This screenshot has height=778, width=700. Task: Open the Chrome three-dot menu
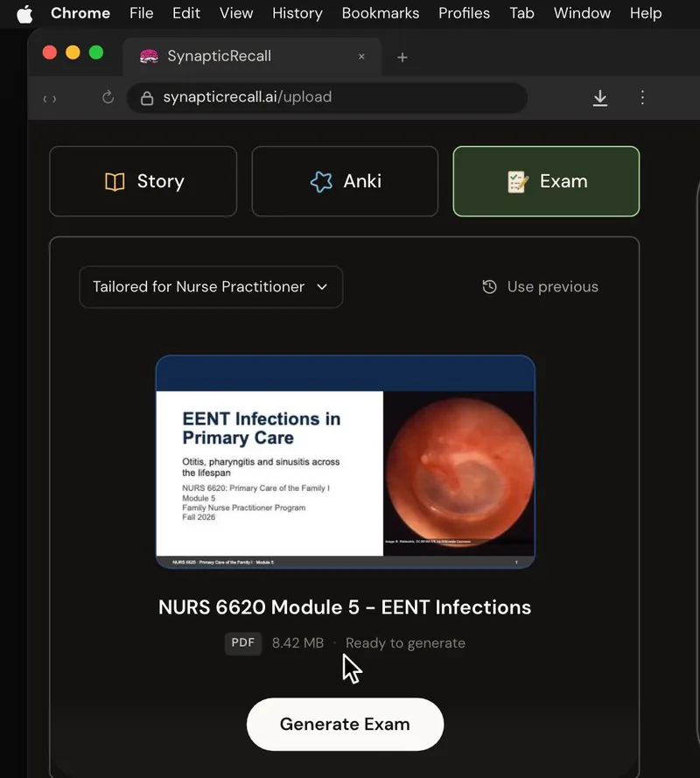click(x=642, y=97)
